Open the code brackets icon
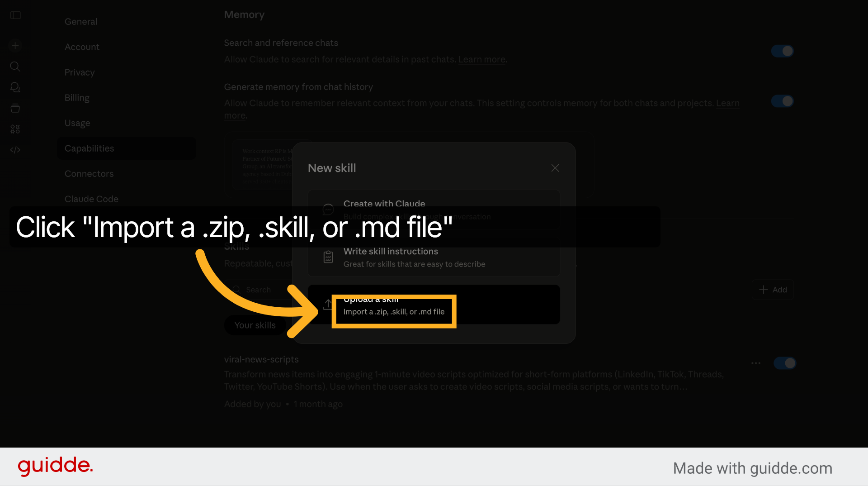868x486 pixels. click(x=15, y=150)
